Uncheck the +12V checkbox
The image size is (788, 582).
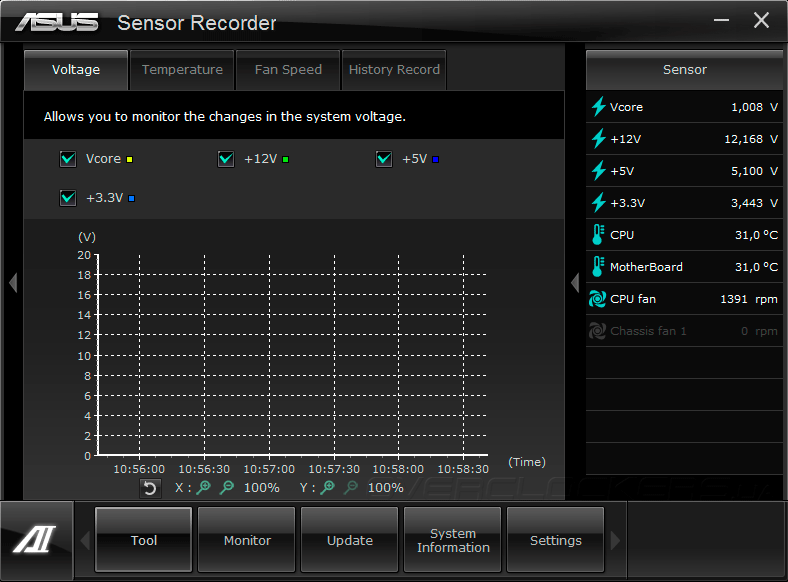[x=226, y=159]
